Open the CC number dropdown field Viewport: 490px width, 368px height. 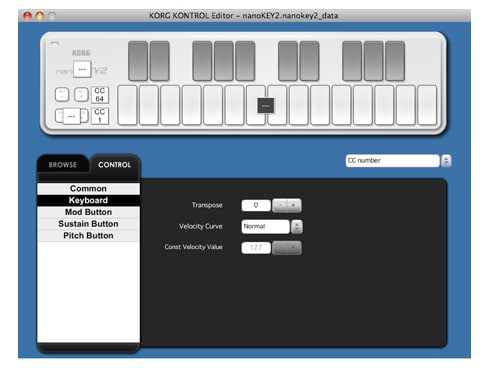tap(393, 161)
